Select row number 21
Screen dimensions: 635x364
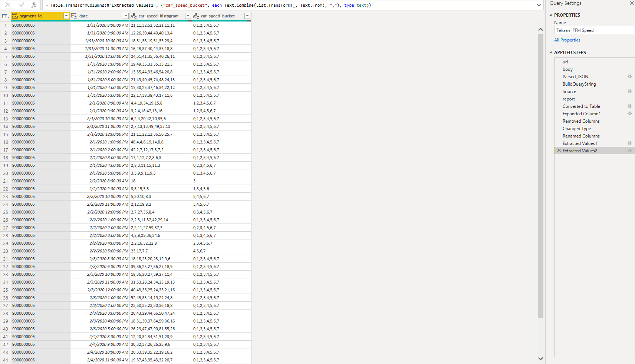tap(6, 181)
